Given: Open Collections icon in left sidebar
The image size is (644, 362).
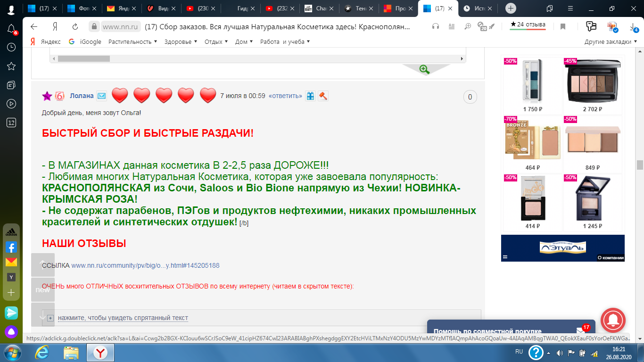Looking at the screenshot, I should pyautogui.click(x=11, y=85).
